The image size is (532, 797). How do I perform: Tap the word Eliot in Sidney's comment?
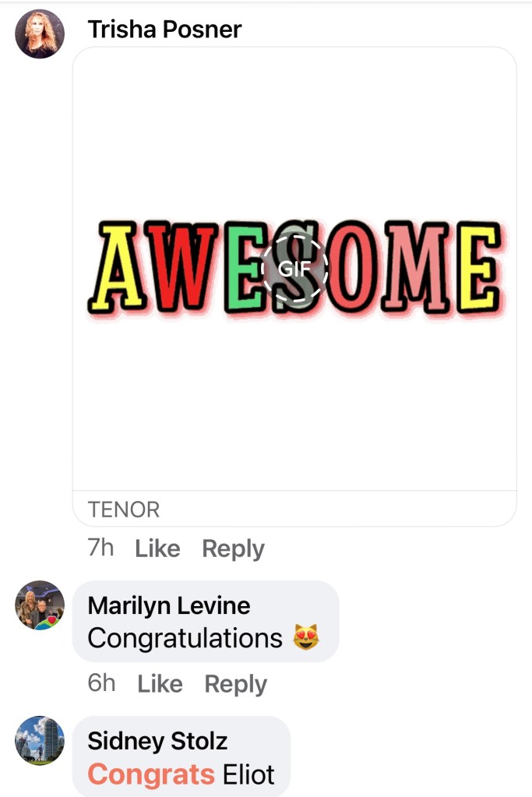click(249, 774)
